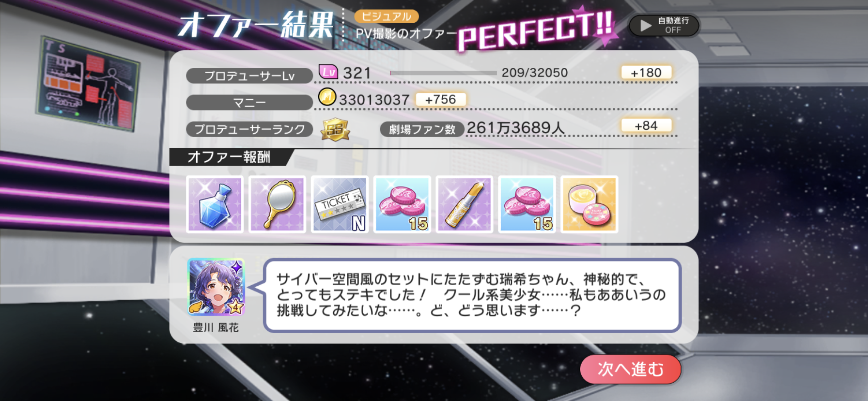Tap the blue perfume bottle reward
This screenshot has width=868, height=401.
[x=215, y=204]
